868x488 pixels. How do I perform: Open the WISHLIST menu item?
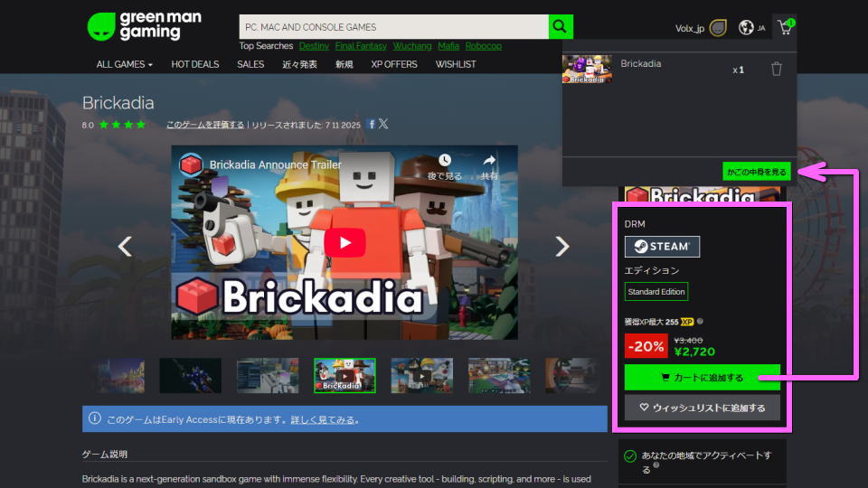[456, 64]
